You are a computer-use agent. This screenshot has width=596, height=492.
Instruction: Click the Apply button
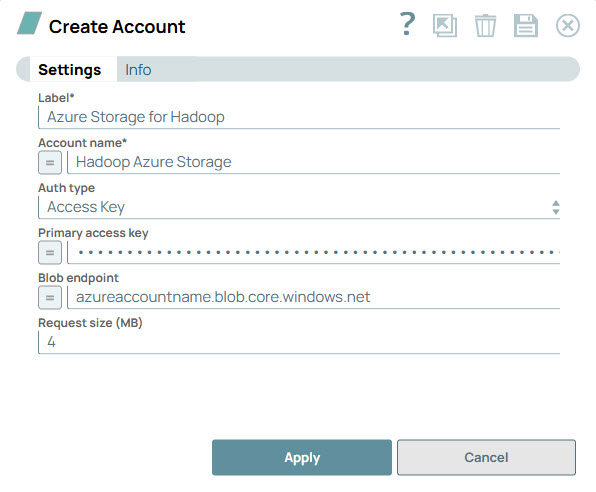click(302, 457)
